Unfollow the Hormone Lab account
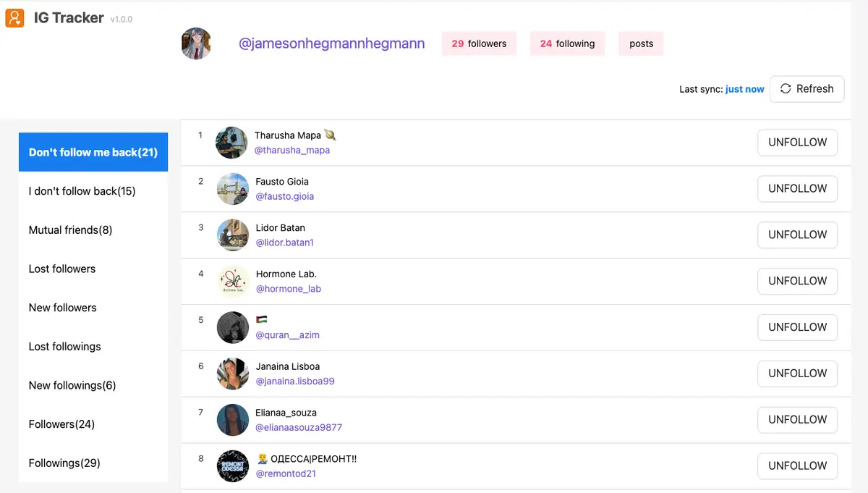Viewport: 868px width, 493px height. [797, 281]
